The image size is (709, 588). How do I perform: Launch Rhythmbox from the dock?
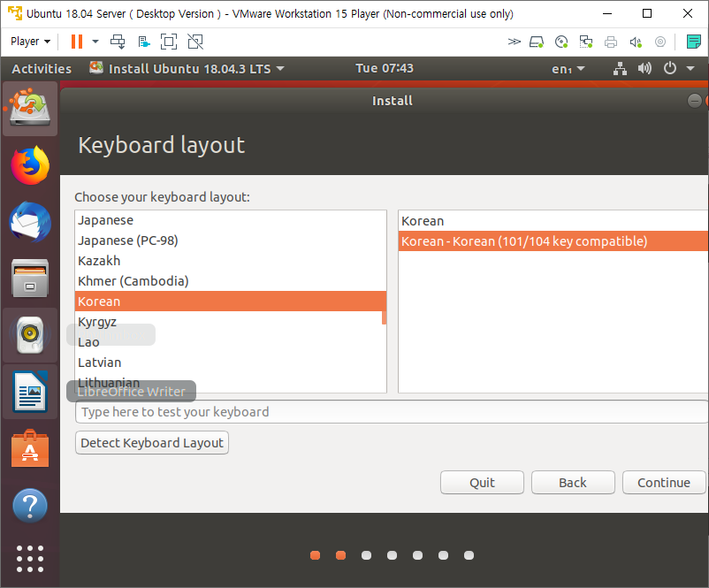[x=30, y=335]
